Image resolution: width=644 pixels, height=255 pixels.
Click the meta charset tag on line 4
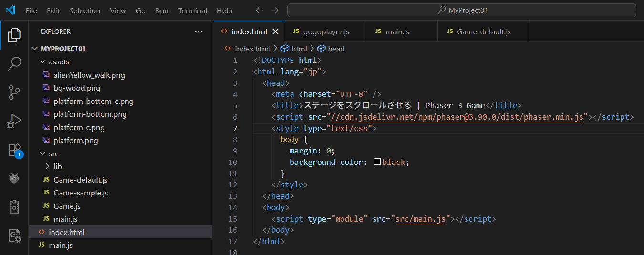click(x=326, y=94)
